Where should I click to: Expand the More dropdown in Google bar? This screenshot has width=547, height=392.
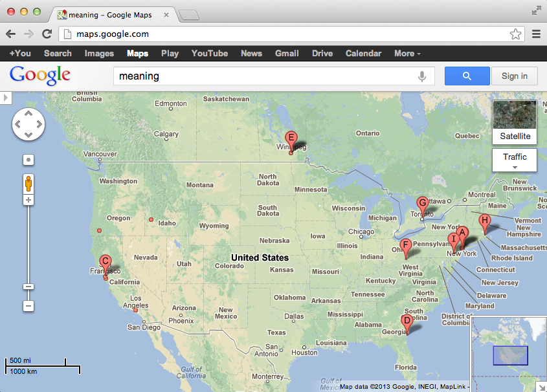(x=407, y=53)
